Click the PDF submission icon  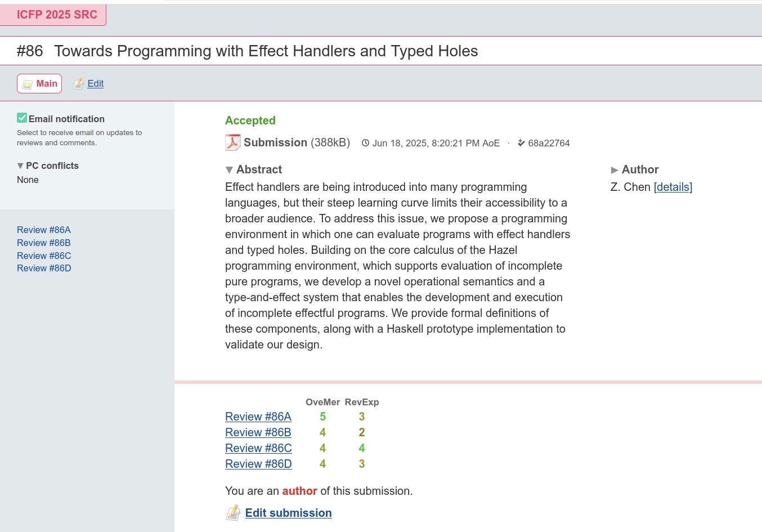[232, 142]
